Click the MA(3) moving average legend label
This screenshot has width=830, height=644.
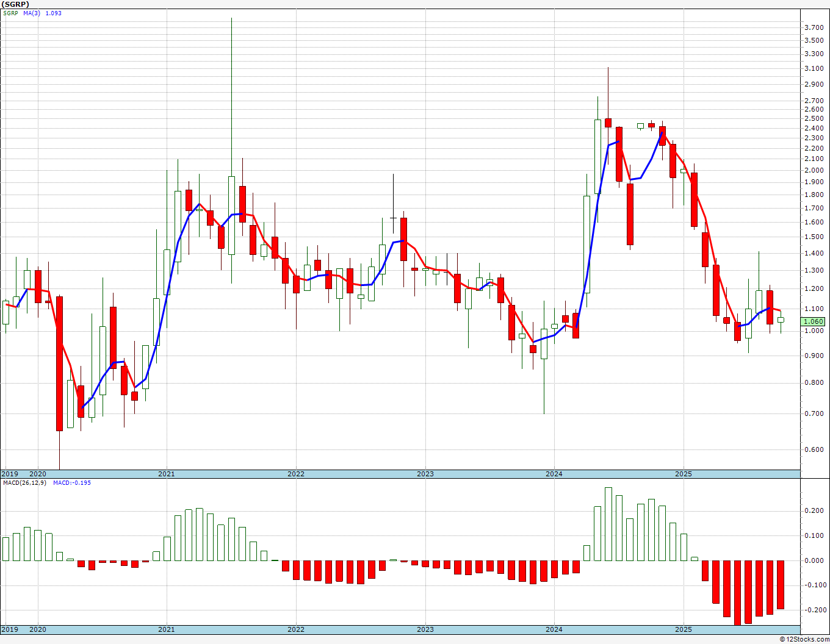pos(32,13)
